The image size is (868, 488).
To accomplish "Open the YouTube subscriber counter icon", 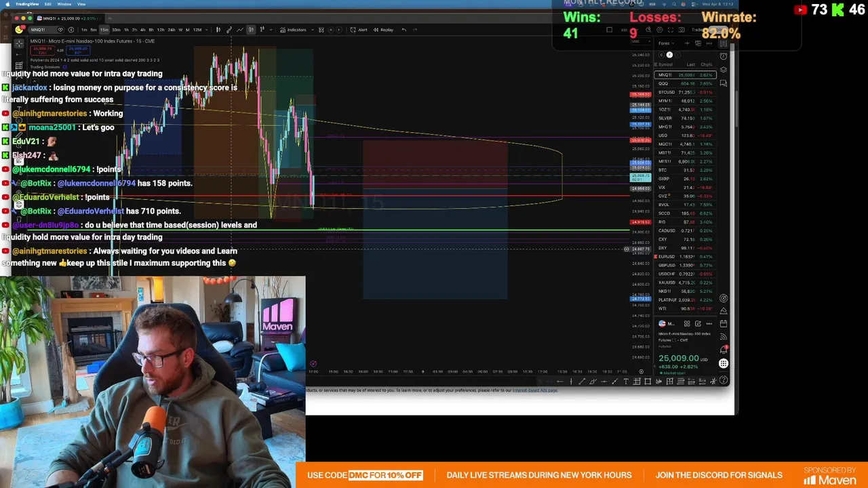I will point(801,9).
